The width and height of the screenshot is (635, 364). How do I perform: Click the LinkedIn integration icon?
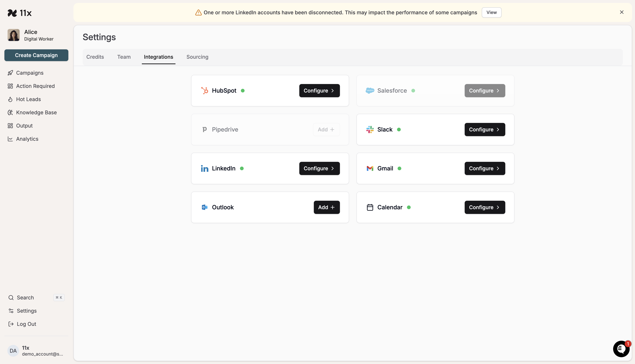tap(205, 168)
